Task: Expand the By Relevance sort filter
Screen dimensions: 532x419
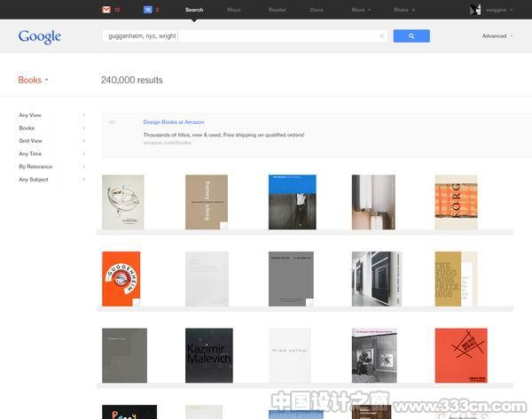Action: click(51, 167)
